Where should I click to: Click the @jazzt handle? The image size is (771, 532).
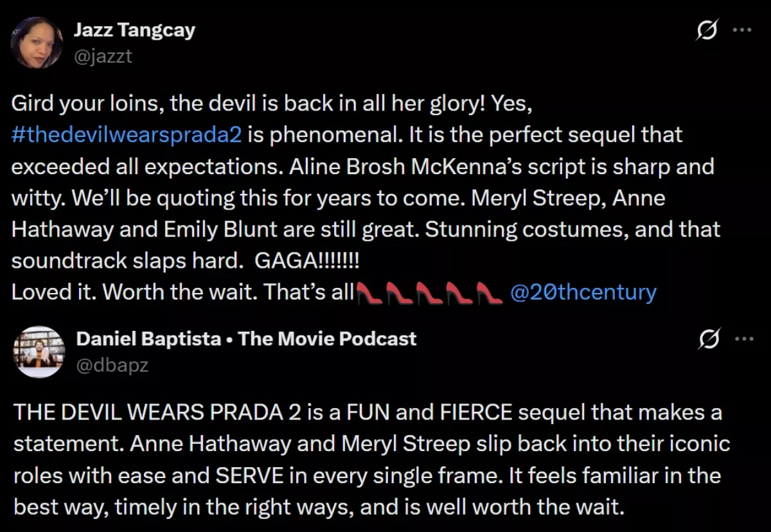tap(103, 57)
